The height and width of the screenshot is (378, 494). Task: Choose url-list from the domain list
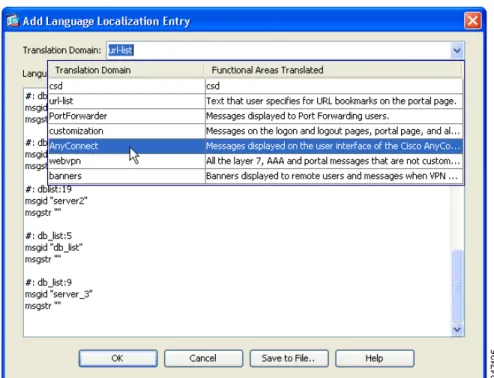pos(256,101)
